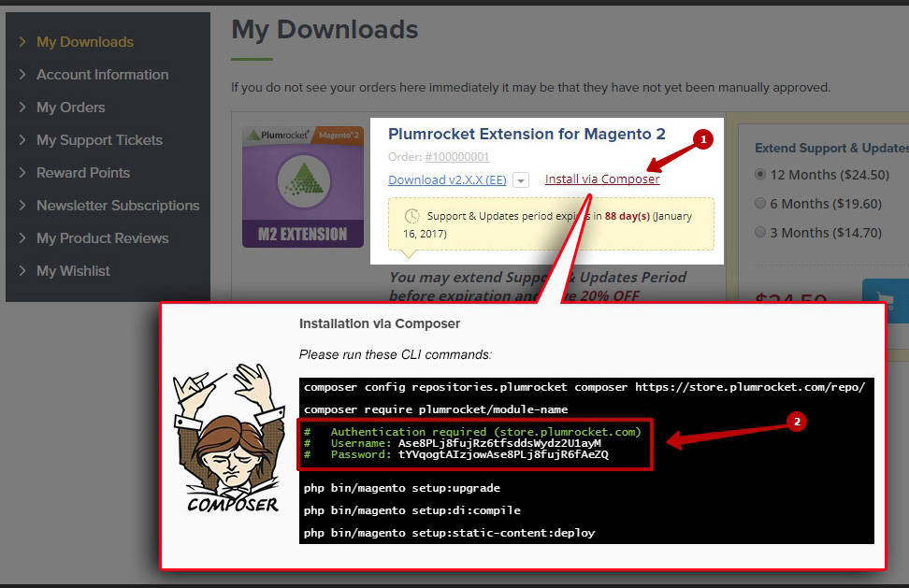Click the 88 day(s) expiry text
The image size is (909, 588).
pos(628,216)
